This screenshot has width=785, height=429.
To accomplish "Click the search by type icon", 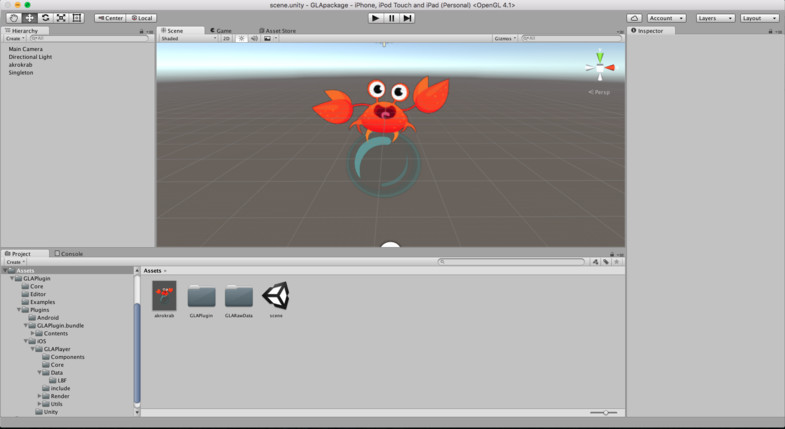I will [x=595, y=262].
